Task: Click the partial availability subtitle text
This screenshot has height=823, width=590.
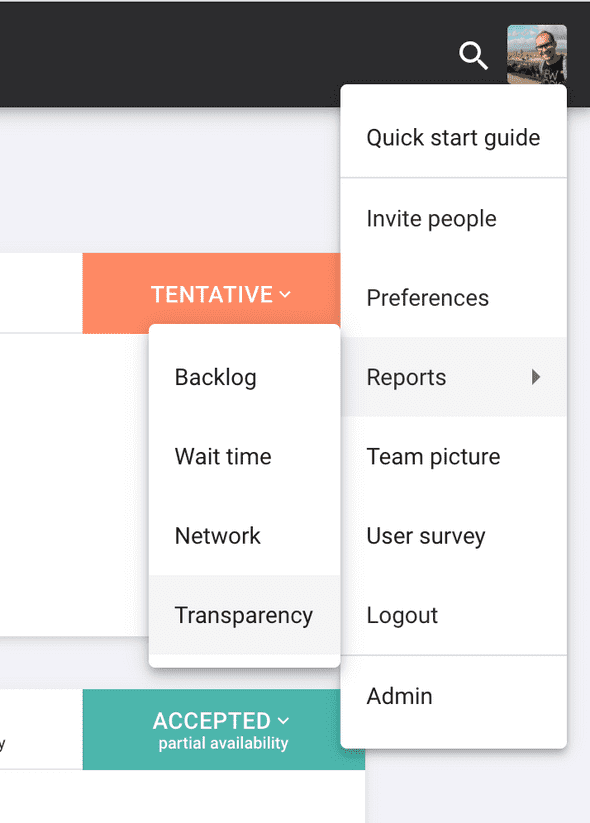Action: point(224,743)
